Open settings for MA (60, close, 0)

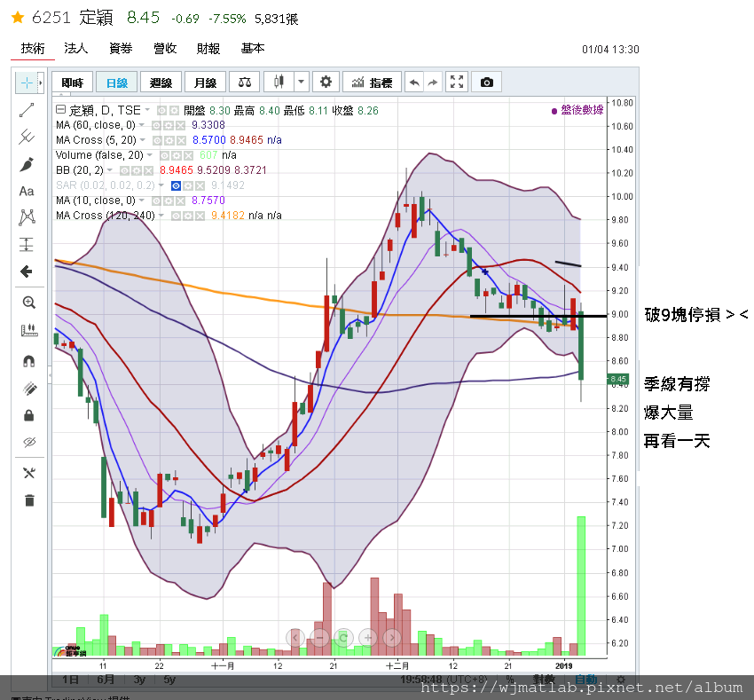click(x=169, y=126)
